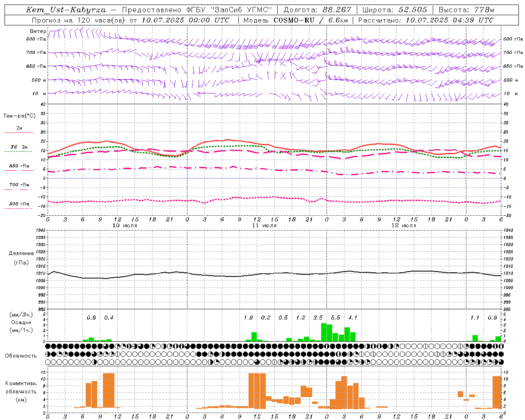
Task: Click the 1.8 precipitation value label
Action: coord(248,317)
